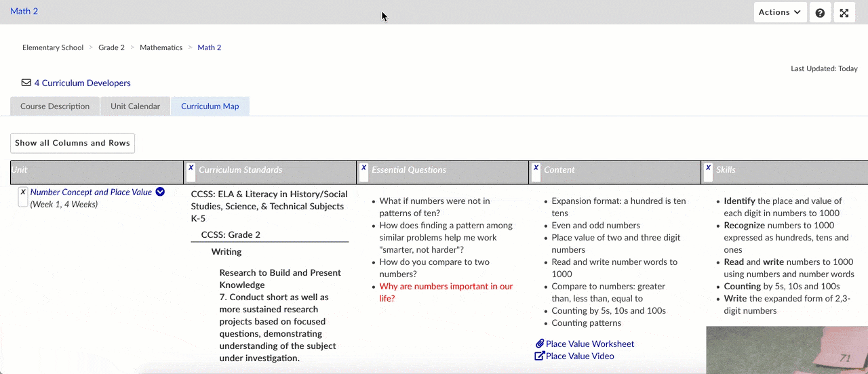The height and width of the screenshot is (374, 868).
Task: Switch to the Course Description tab
Action: pyautogui.click(x=55, y=106)
